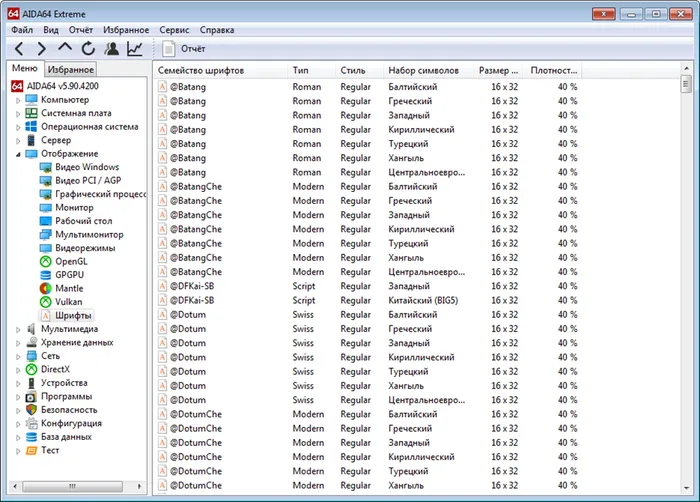This screenshot has width=700, height=502.
Task: Expand the Устройства tree node
Action: click(18, 383)
